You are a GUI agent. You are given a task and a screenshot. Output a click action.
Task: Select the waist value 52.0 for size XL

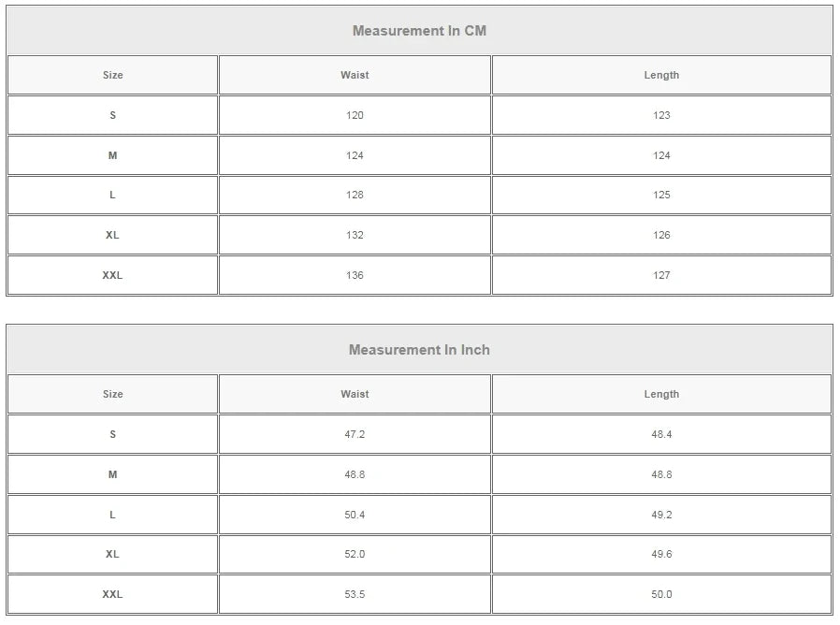355,554
